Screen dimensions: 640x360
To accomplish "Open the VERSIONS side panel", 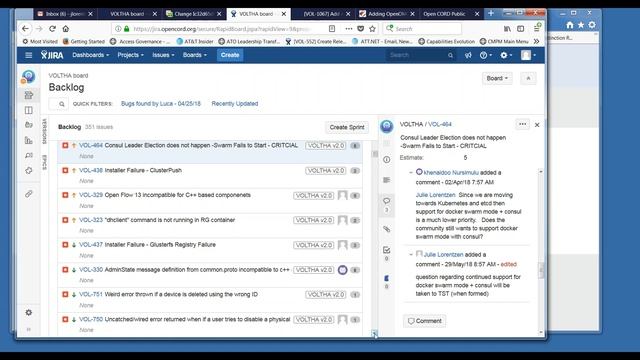I will click(44, 131).
